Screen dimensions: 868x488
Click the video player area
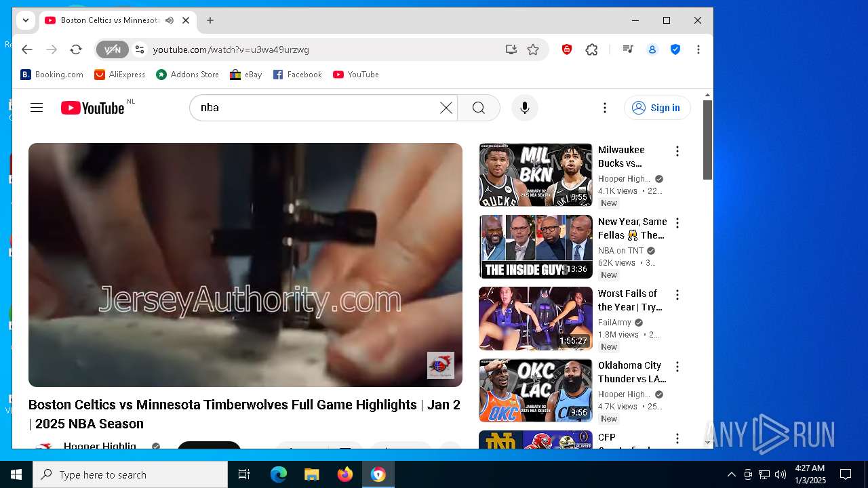[x=245, y=264]
